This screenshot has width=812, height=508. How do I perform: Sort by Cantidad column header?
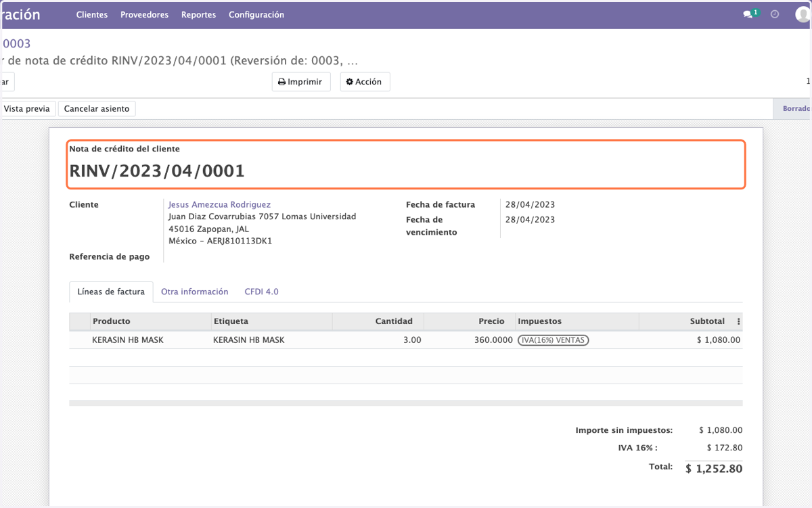(x=378, y=321)
